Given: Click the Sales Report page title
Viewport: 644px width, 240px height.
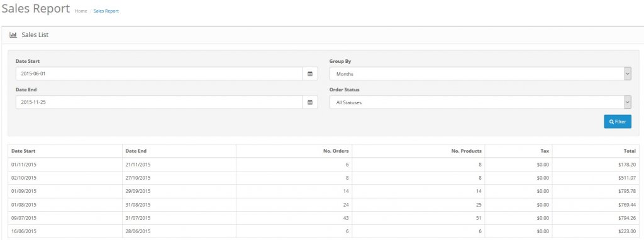Looking at the screenshot, I should click(36, 9).
